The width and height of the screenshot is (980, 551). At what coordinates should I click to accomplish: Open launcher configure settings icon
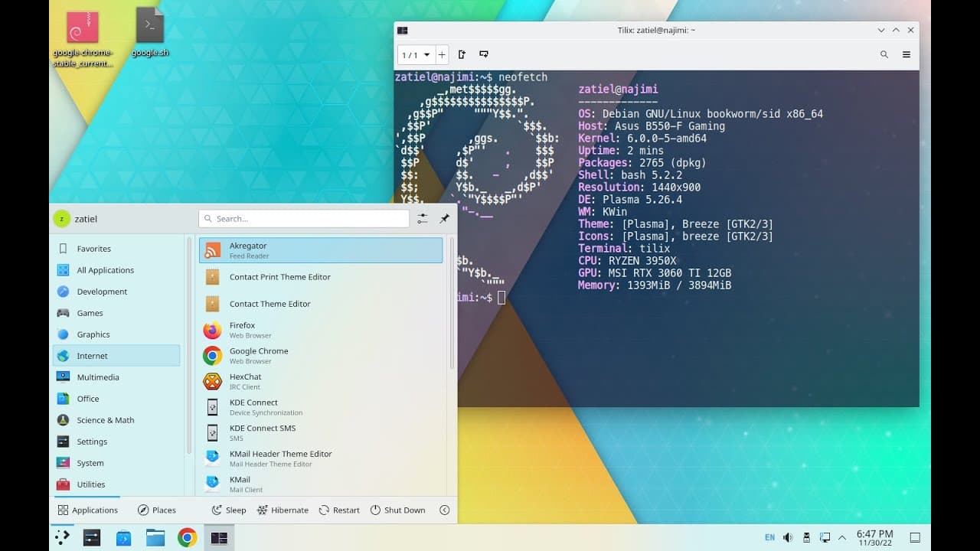click(x=423, y=219)
